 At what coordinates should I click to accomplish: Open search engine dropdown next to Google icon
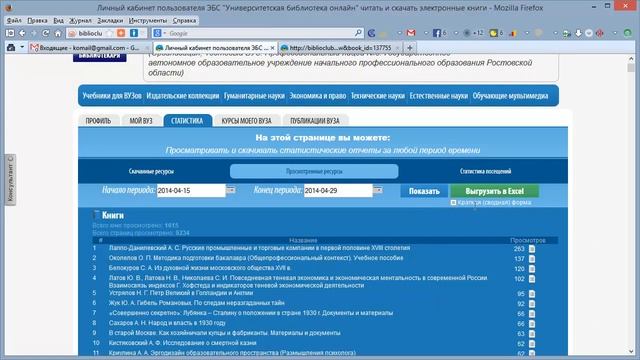[x=164, y=33]
